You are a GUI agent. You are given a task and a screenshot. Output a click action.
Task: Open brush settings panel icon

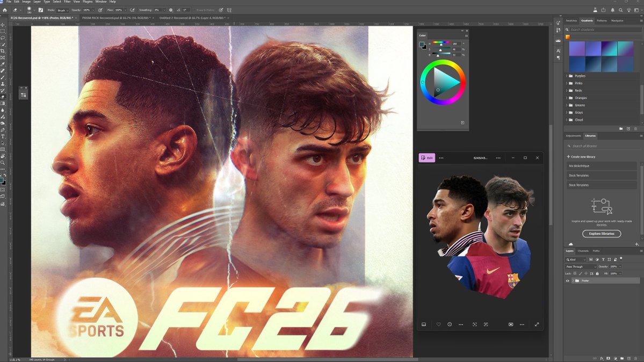41,10
